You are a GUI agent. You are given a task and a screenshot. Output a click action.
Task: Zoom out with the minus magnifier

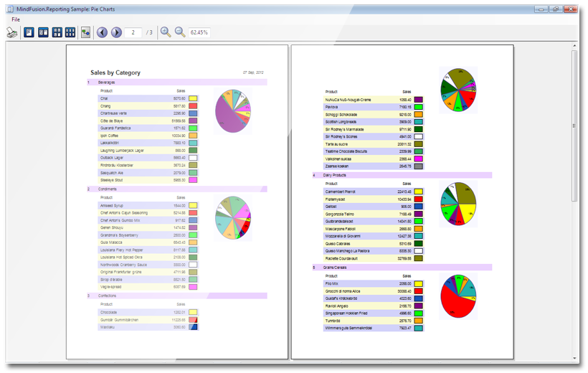pos(180,32)
